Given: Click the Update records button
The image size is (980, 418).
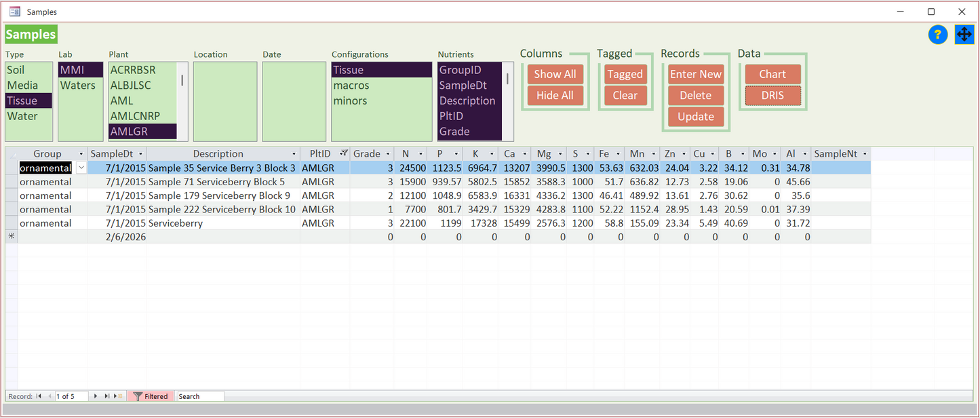Looking at the screenshot, I should click(x=696, y=117).
